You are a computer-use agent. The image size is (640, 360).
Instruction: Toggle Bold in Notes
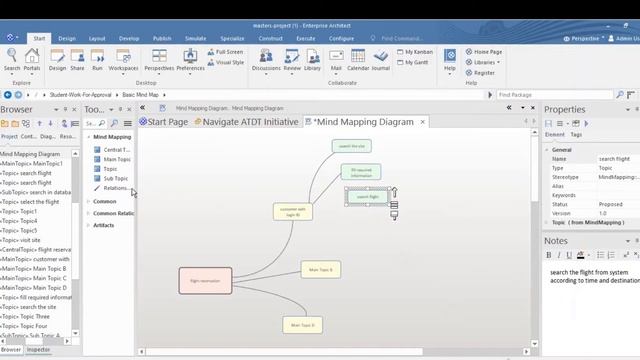click(549, 255)
